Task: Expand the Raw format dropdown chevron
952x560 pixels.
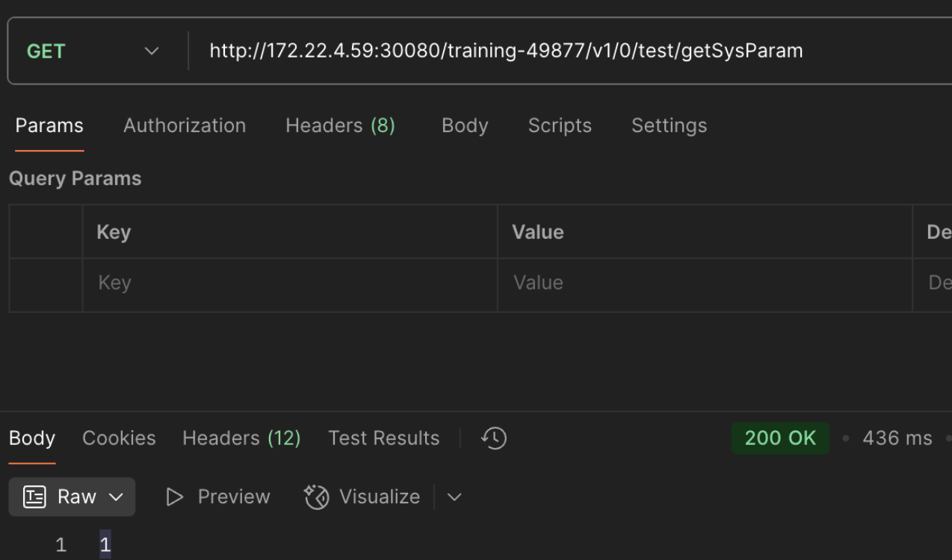Action: [x=116, y=497]
